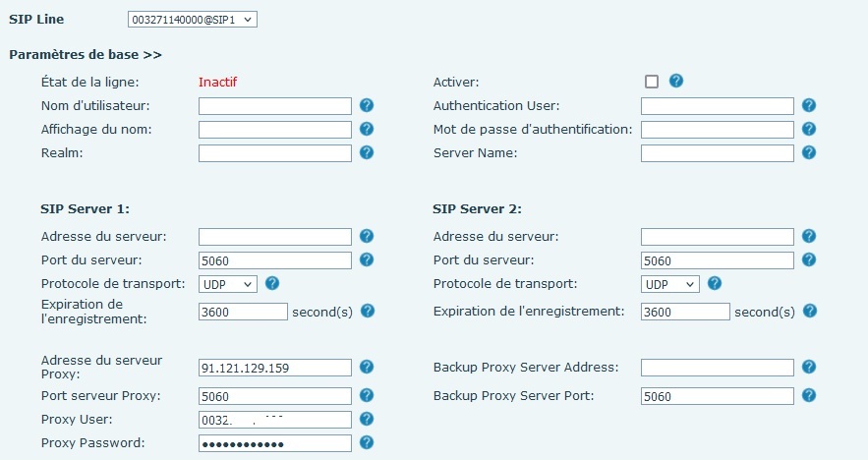Focus the Mot de passe d'authentification field
Screen dimensions: 868x460
coord(717,130)
